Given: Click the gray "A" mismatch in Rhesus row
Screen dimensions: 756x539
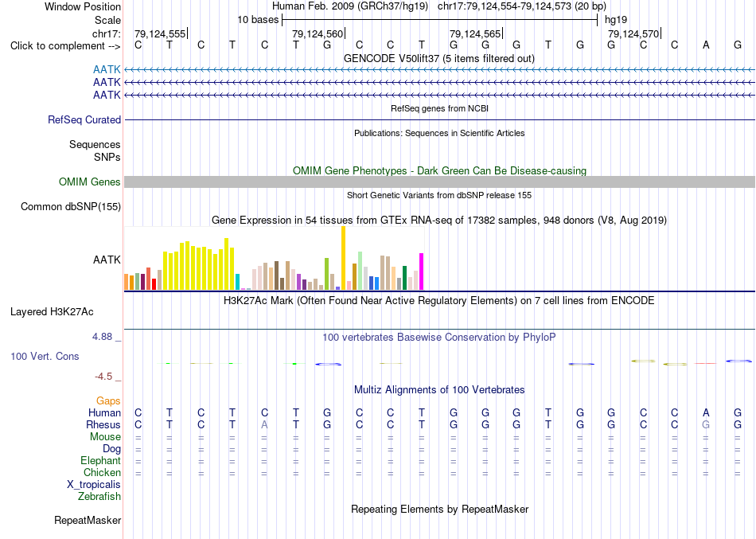Looking at the screenshot, I should pos(264,424).
